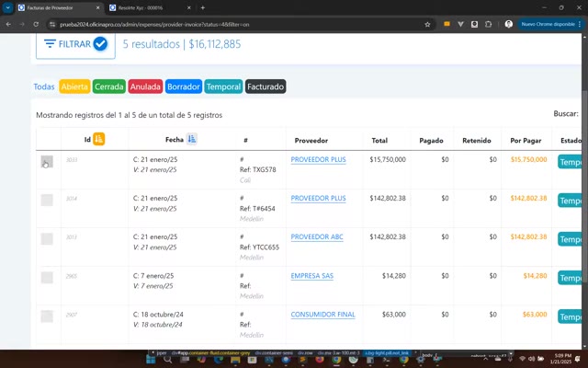Screen dimensions: 588x368
Task: Select the C: 18 octubre/24 date
Action: tap(158, 315)
